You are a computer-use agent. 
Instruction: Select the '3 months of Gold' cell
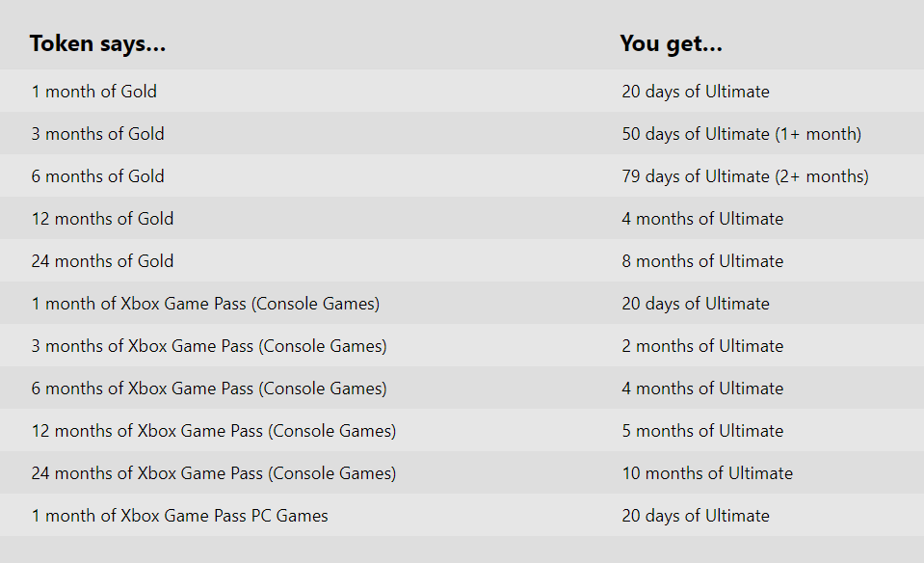point(98,134)
